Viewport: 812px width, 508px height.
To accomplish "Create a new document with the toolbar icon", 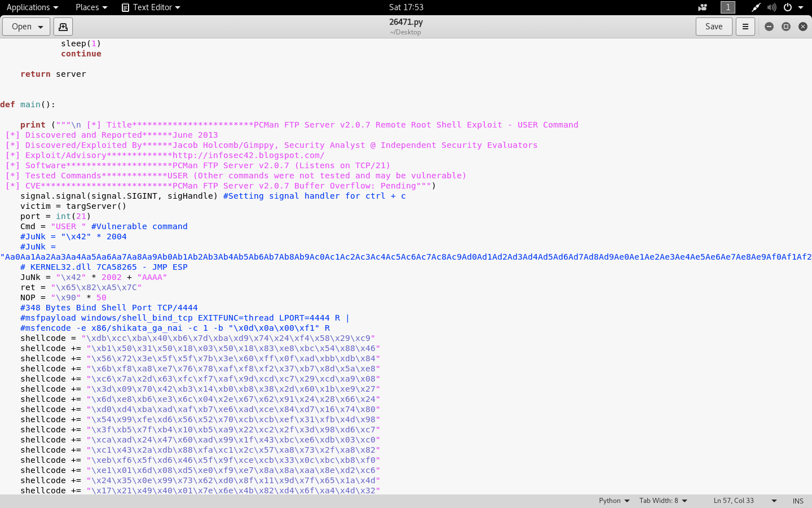I will click(x=63, y=27).
